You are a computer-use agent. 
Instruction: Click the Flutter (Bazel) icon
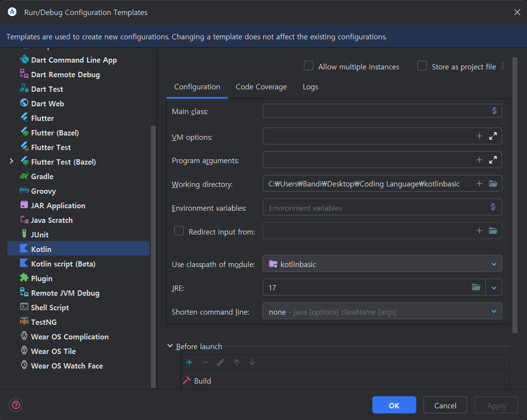coord(24,132)
